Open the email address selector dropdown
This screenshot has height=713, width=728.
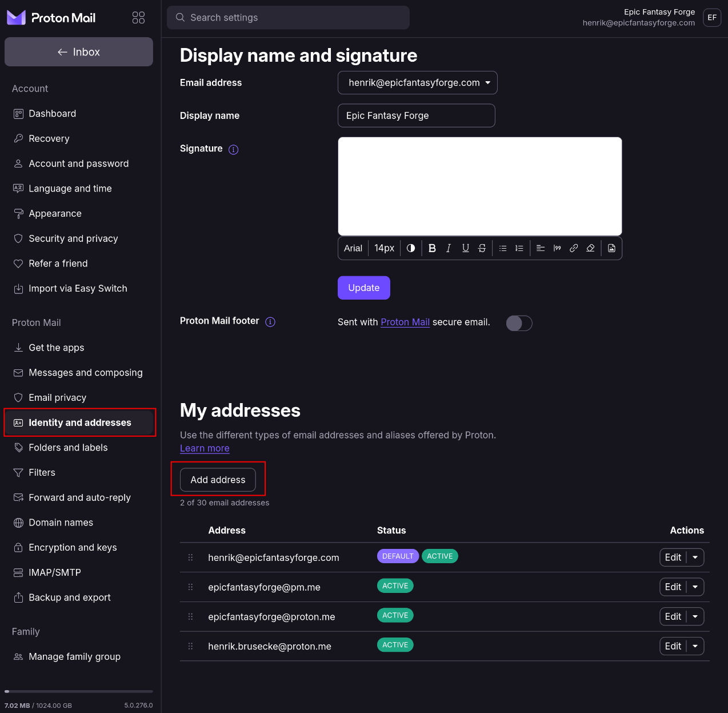coord(417,83)
